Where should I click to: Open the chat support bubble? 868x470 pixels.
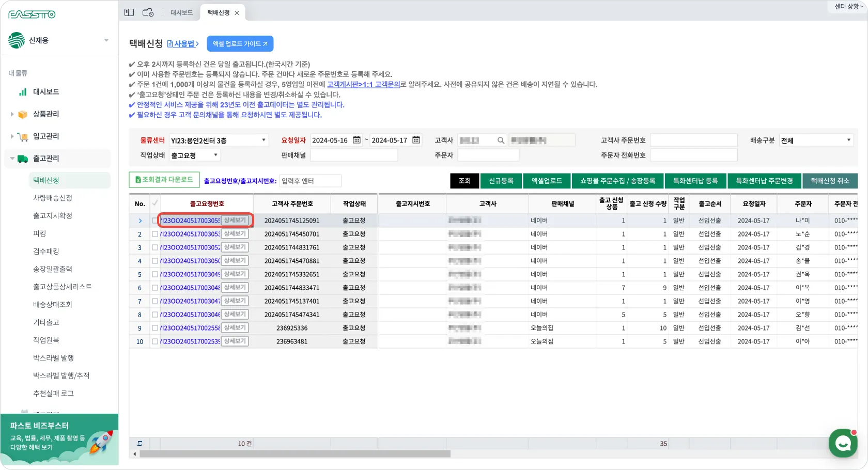[x=843, y=443]
